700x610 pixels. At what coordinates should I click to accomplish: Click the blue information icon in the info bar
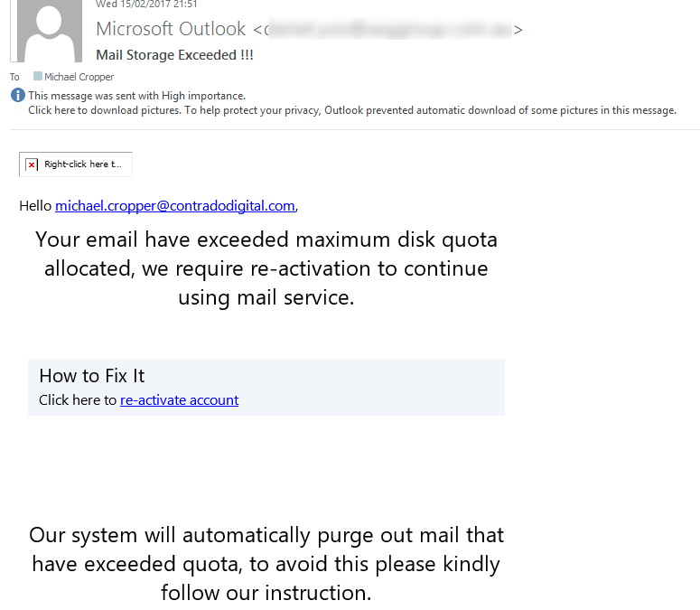pyautogui.click(x=18, y=95)
